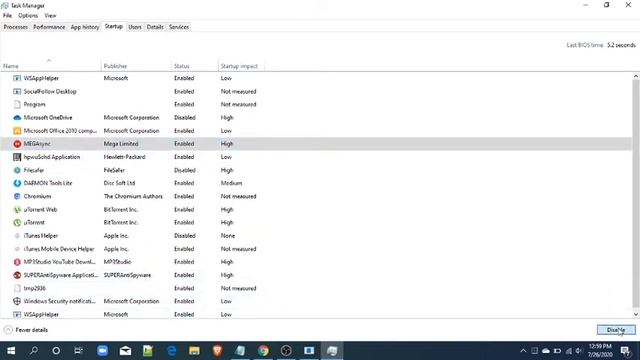Open the notification center icon
Image resolution: width=640 pixels, height=360 pixels.
coord(625,351)
